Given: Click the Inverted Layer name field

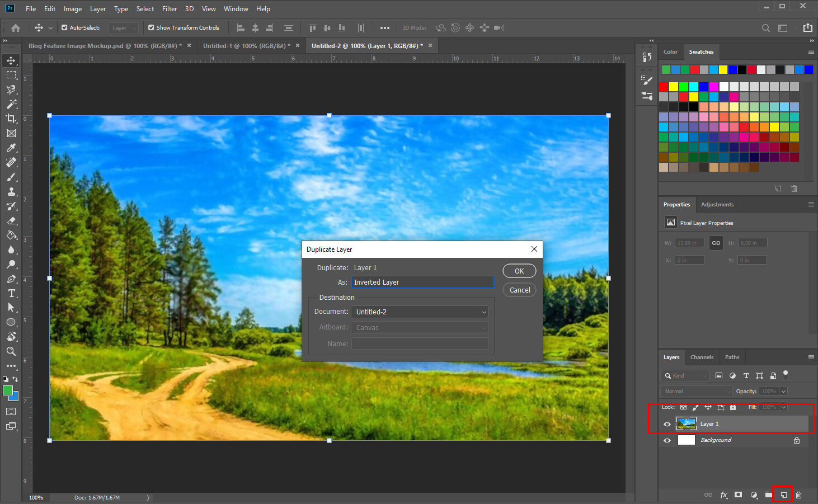Looking at the screenshot, I should (422, 282).
